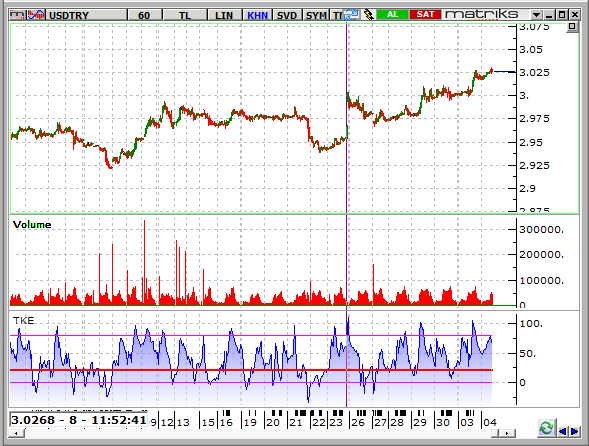The height and width of the screenshot is (446, 589).
Task: Click the horizontal scrollbar right arrow
Action: [507, 434]
